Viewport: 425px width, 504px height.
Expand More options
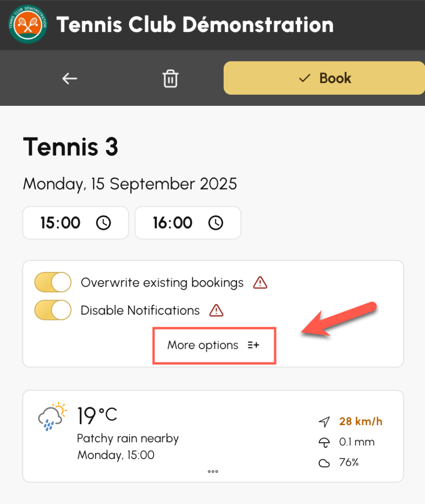(214, 346)
